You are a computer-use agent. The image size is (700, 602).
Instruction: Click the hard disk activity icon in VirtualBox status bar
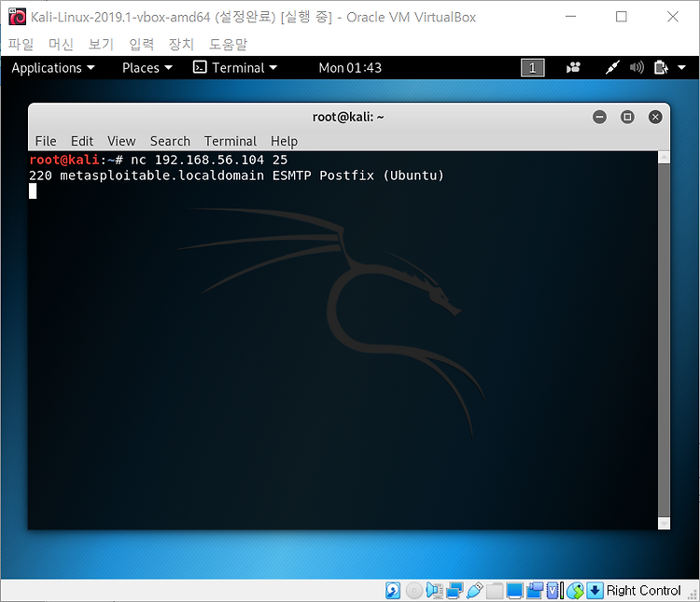[x=393, y=591]
